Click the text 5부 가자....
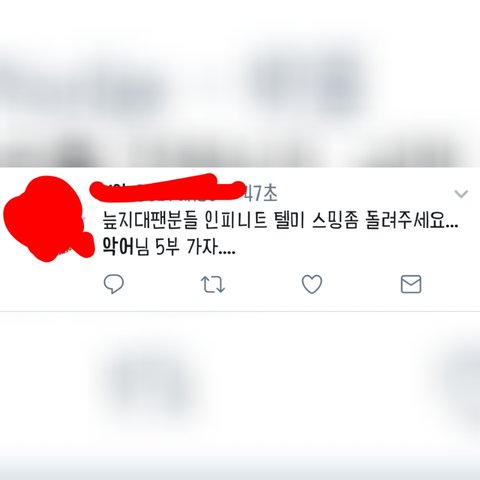 [x=187, y=247]
